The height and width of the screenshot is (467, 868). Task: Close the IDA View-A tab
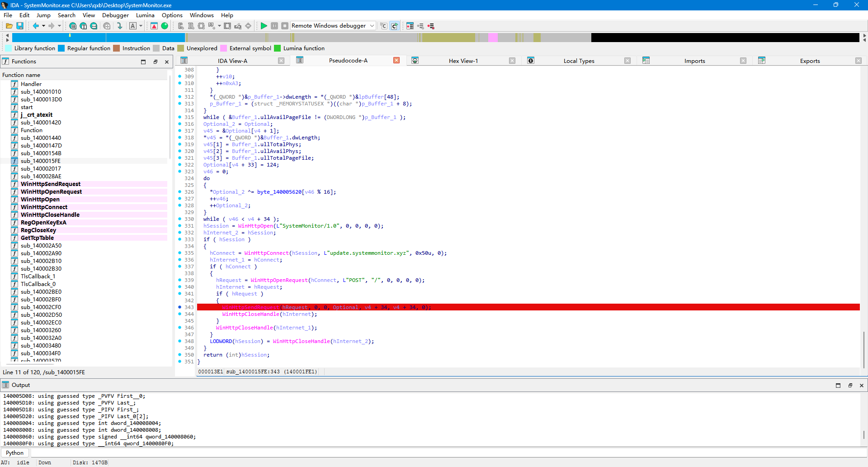click(281, 61)
